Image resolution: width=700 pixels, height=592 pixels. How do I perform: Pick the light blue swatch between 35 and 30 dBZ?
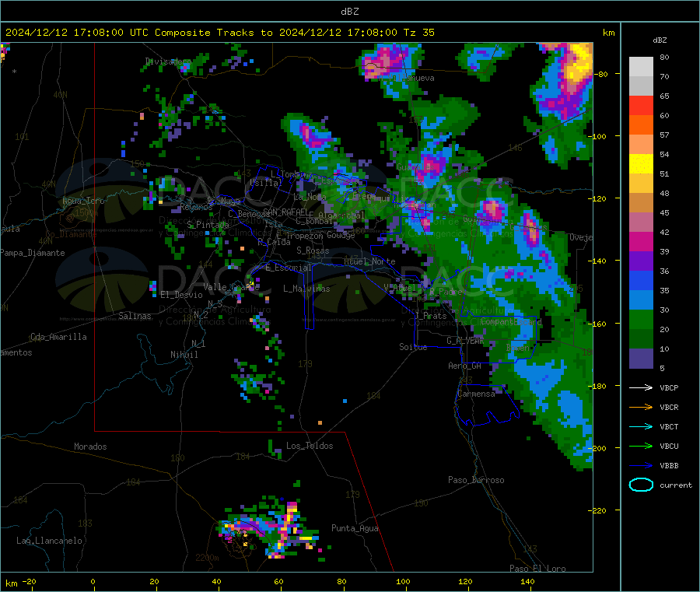pyautogui.click(x=641, y=300)
